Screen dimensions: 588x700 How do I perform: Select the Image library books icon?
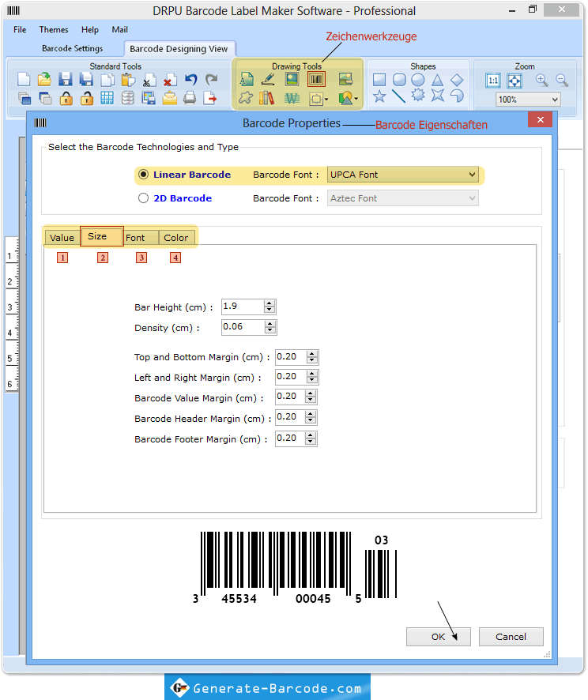[x=266, y=98]
